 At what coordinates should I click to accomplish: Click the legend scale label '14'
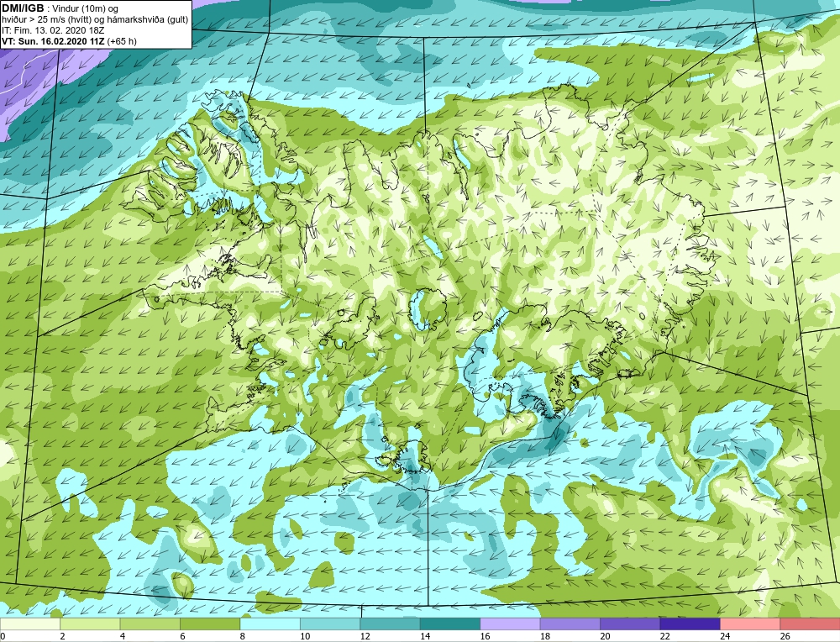click(425, 636)
